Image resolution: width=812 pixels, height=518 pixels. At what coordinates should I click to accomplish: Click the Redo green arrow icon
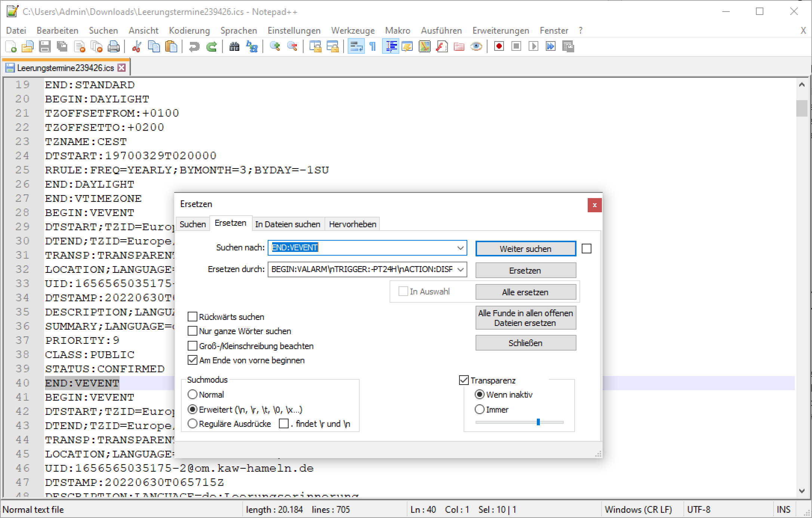[x=212, y=47]
